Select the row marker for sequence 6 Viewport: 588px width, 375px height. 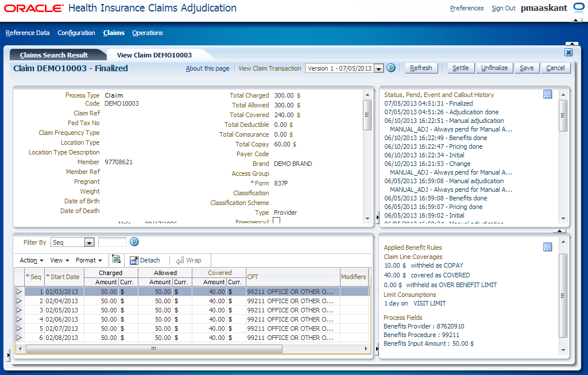(x=18, y=338)
